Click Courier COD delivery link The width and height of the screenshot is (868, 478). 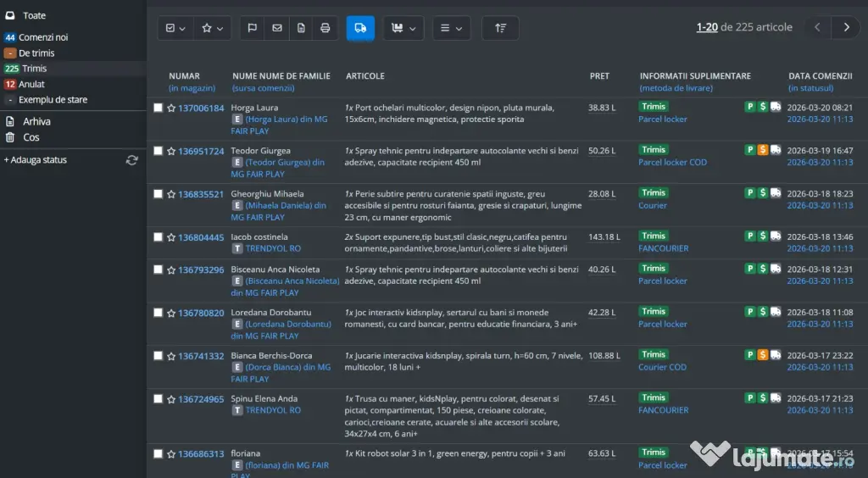[662, 367]
